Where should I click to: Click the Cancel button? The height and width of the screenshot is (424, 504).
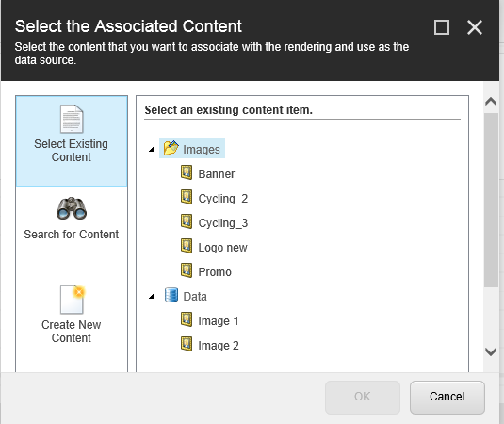[x=447, y=398]
